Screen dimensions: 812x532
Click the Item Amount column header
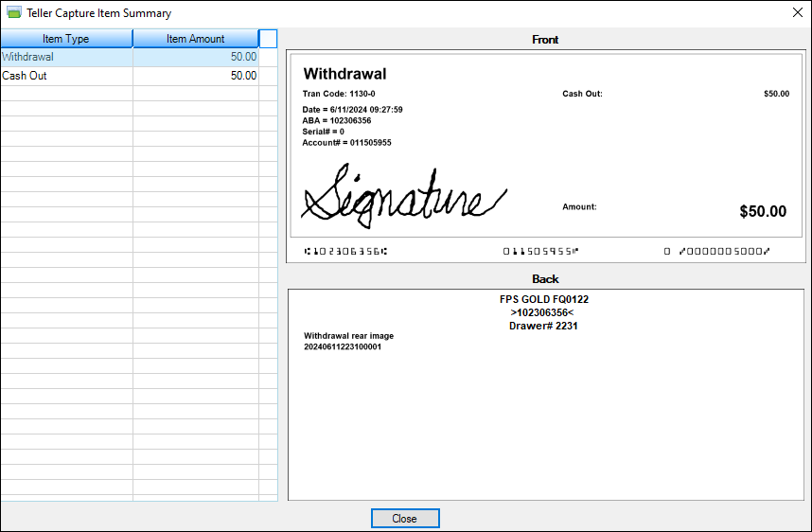pyautogui.click(x=195, y=39)
